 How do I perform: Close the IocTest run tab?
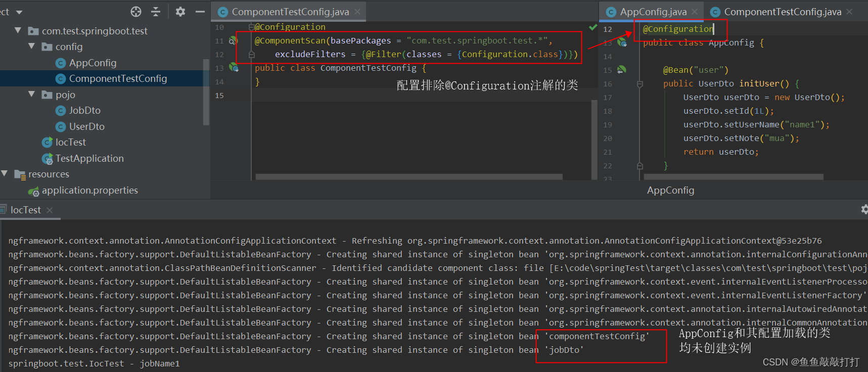point(50,210)
